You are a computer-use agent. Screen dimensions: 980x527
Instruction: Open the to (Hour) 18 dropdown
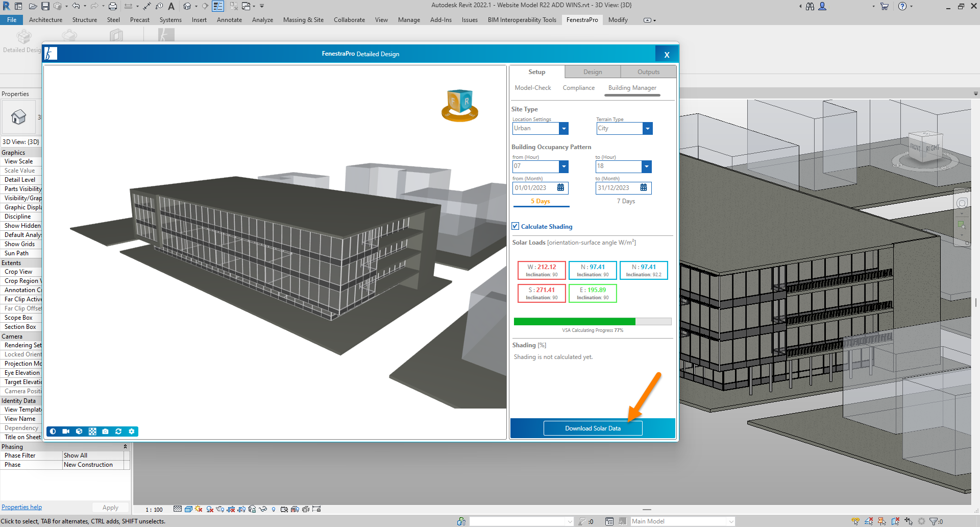624,166
